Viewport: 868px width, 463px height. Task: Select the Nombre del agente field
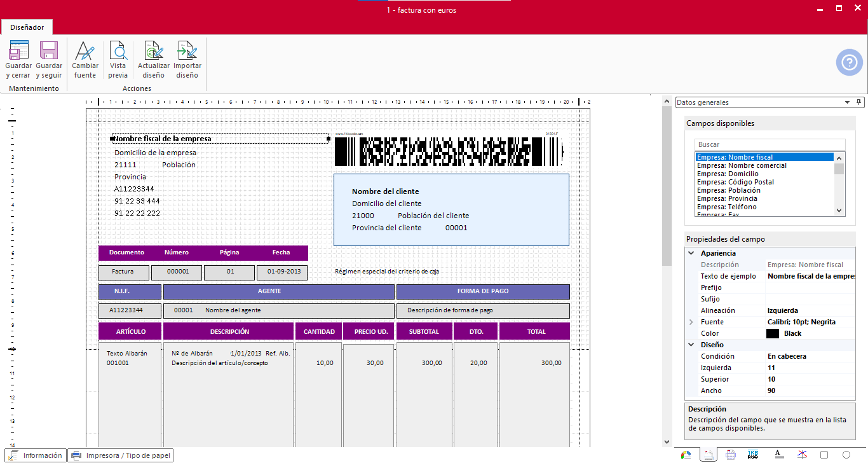(x=233, y=310)
